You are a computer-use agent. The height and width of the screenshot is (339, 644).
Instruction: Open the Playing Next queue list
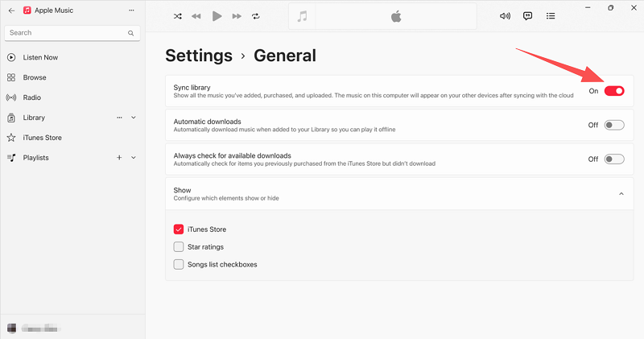[x=551, y=16]
